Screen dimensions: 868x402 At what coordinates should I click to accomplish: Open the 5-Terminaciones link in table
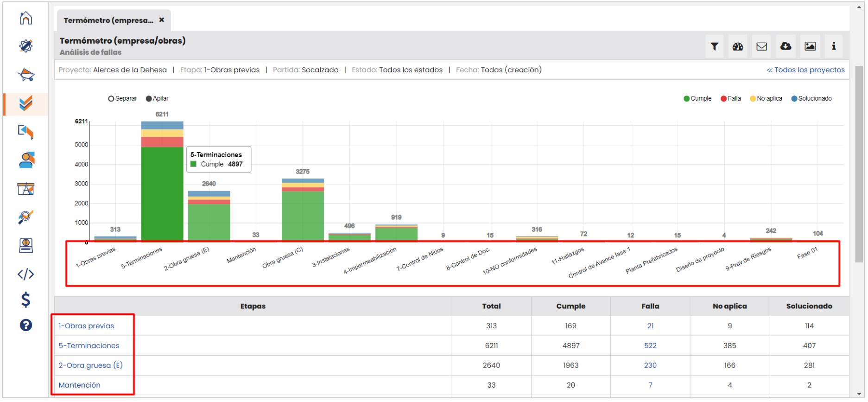(x=89, y=346)
